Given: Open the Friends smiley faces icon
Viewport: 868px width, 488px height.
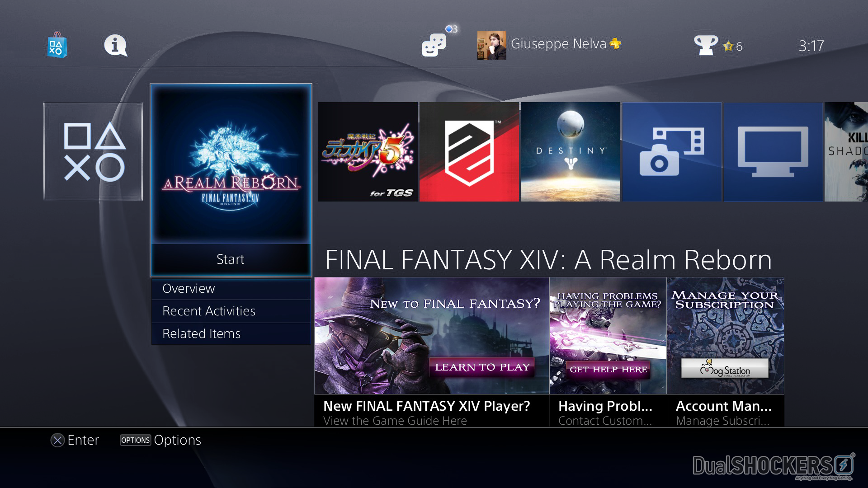Looking at the screenshot, I should 434,45.
